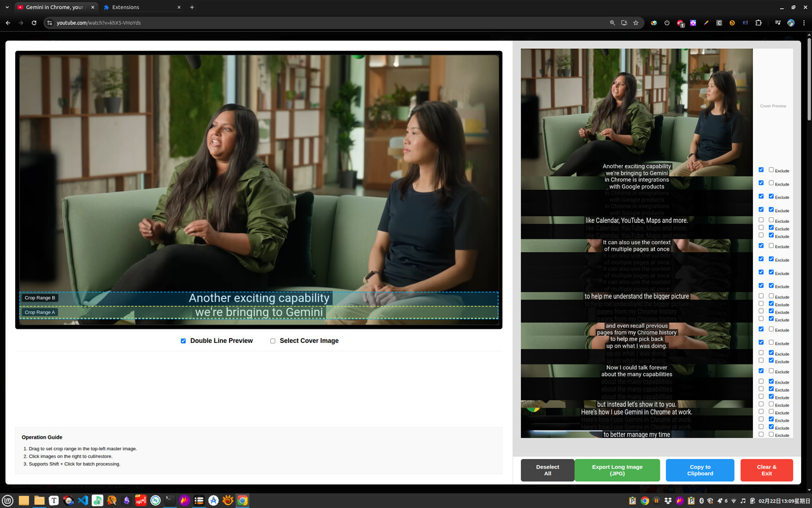The height and width of the screenshot is (508, 812).
Task: Click the 'Operation Guide' heading
Action: pos(42,438)
